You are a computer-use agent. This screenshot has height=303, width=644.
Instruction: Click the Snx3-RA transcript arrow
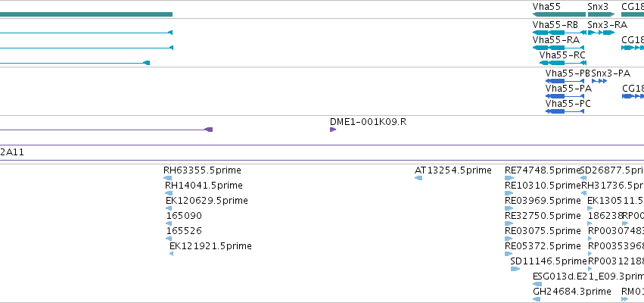coord(602,33)
